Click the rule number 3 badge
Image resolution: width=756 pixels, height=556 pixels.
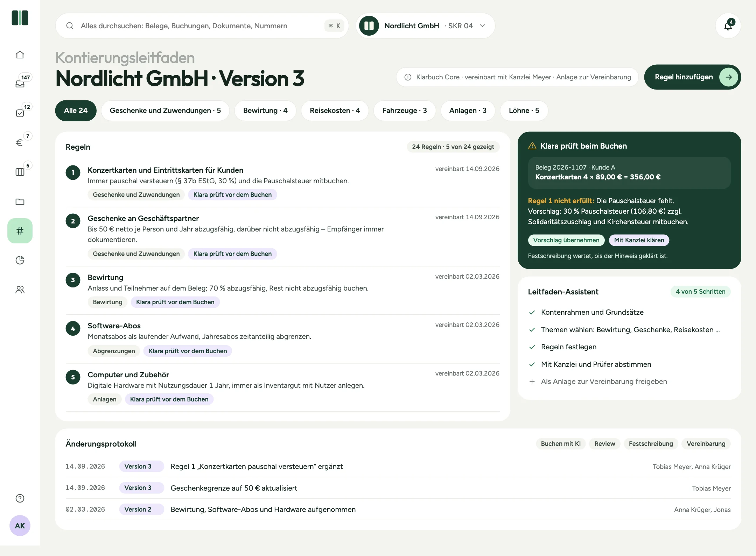tap(73, 280)
